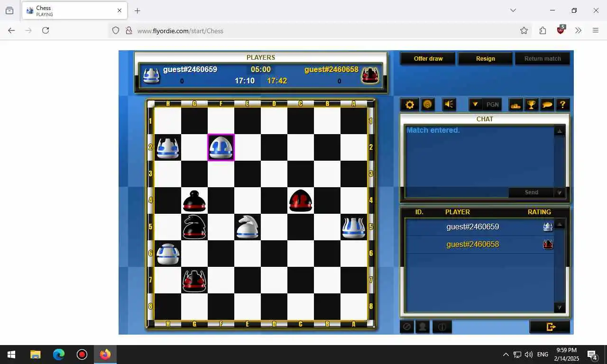The width and height of the screenshot is (607, 364).
Task: Click the player info icon
Action: 441,327
